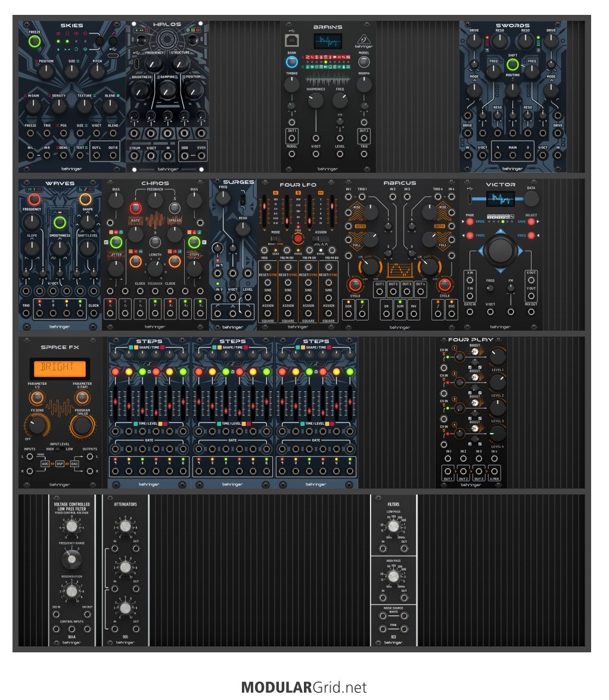Click the DENSITY knob on Skies
The width and height of the screenshot is (609, 700).
click(58, 106)
